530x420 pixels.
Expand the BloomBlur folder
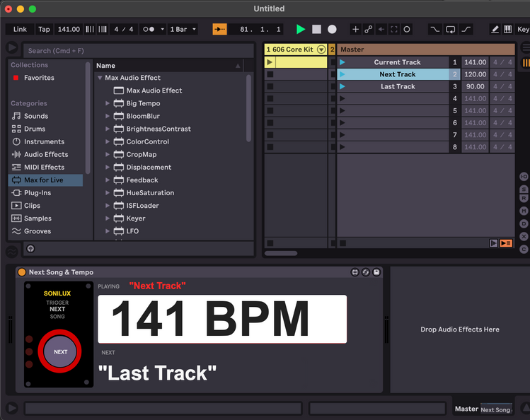(108, 116)
